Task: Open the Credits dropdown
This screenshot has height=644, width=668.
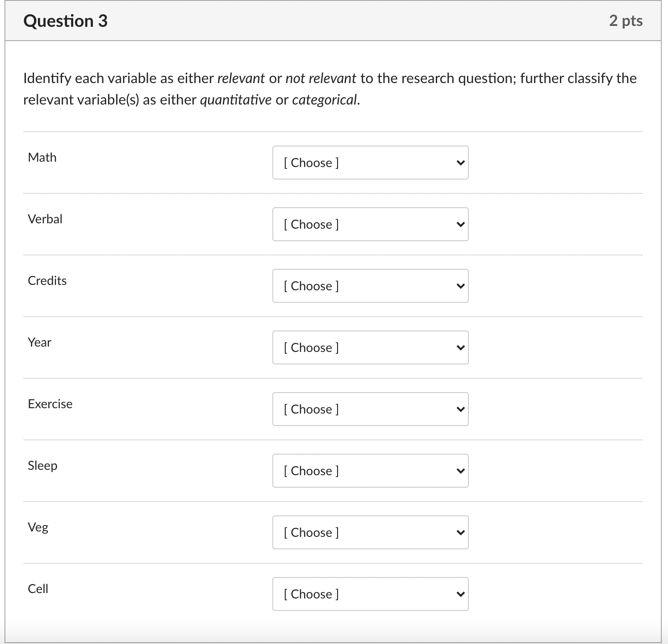Action: [370, 286]
